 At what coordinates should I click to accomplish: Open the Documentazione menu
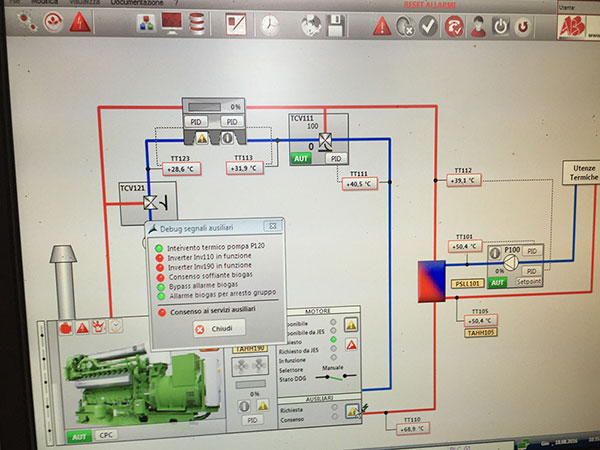pyautogui.click(x=137, y=4)
